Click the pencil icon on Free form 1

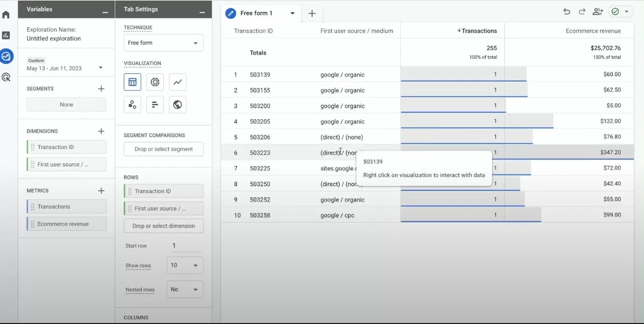pyautogui.click(x=230, y=13)
